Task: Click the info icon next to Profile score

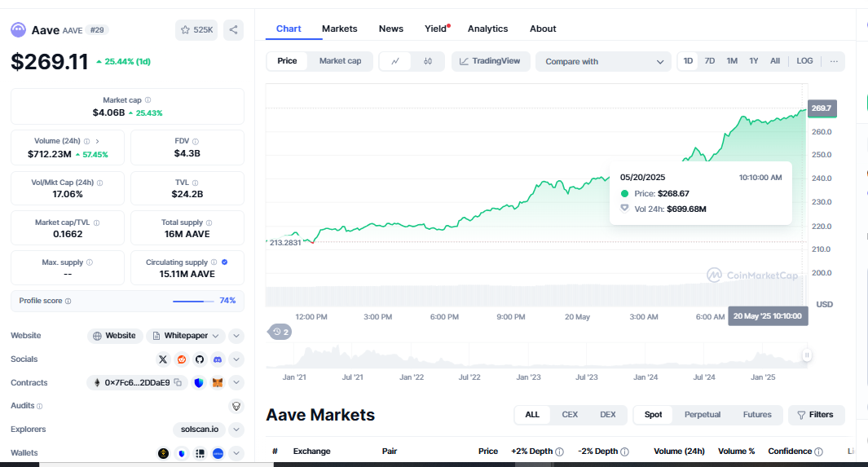Action: pyautogui.click(x=68, y=301)
